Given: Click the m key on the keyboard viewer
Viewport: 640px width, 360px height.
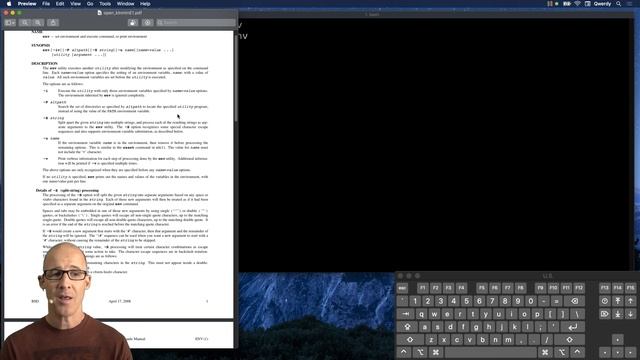Looking at the screenshot, I should [508, 340].
